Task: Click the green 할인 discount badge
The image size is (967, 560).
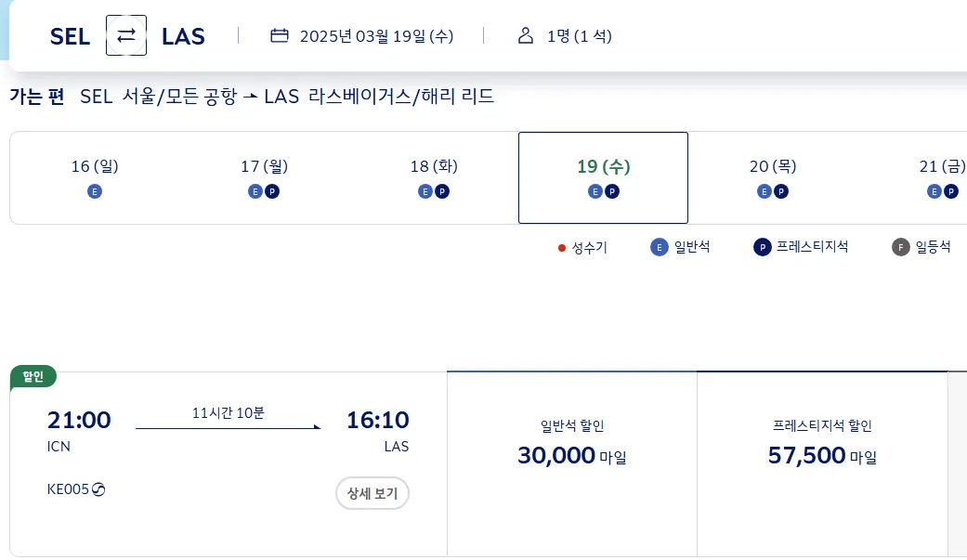Action: pos(33,377)
